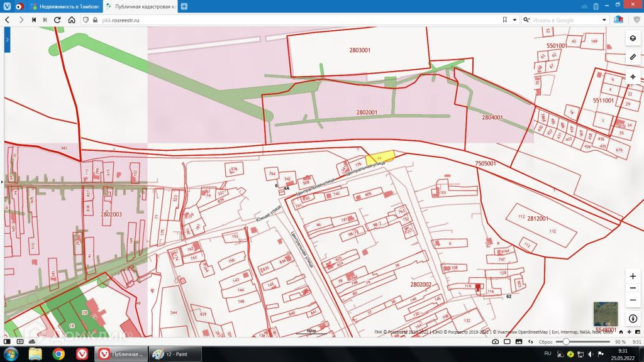Switch basemap via satellite thumbnail
Viewport: 644px width, 362px height.
[x=606, y=314]
